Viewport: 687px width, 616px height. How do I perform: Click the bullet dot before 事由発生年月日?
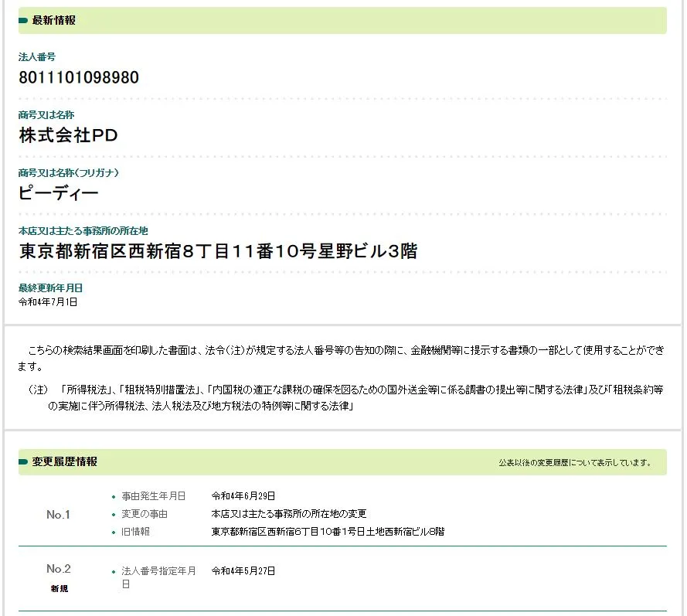(114, 496)
